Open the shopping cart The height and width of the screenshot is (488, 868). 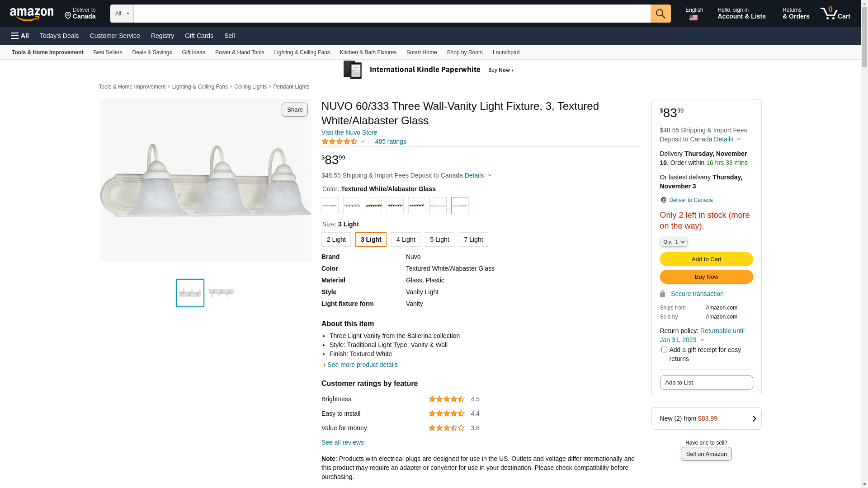coord(835,14)
